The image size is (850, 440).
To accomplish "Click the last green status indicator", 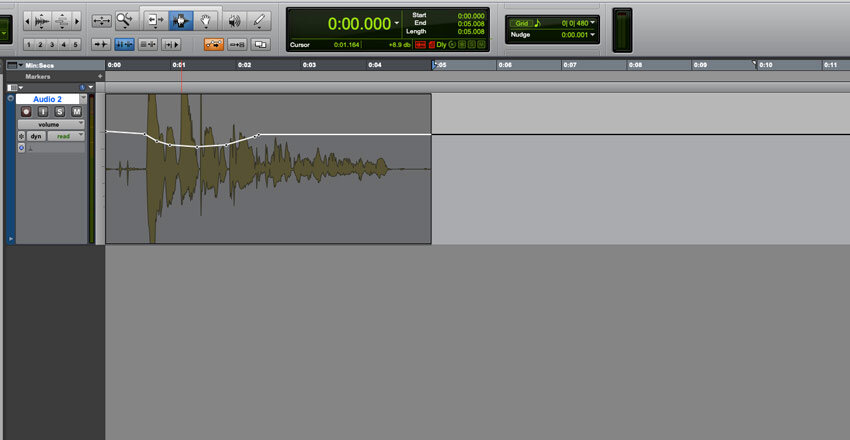I will pyautogui.click(x=482, y=44).
